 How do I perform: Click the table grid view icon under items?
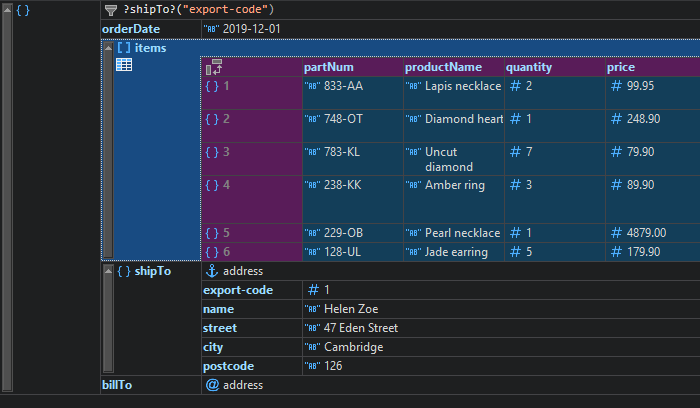point(124,65)
